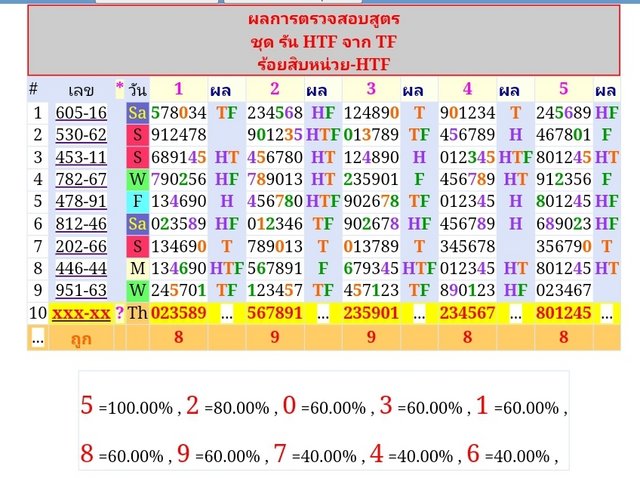Click the 5 =100.00% statistic
Viewport: 640px width, 478px height.
pos(127,406)
